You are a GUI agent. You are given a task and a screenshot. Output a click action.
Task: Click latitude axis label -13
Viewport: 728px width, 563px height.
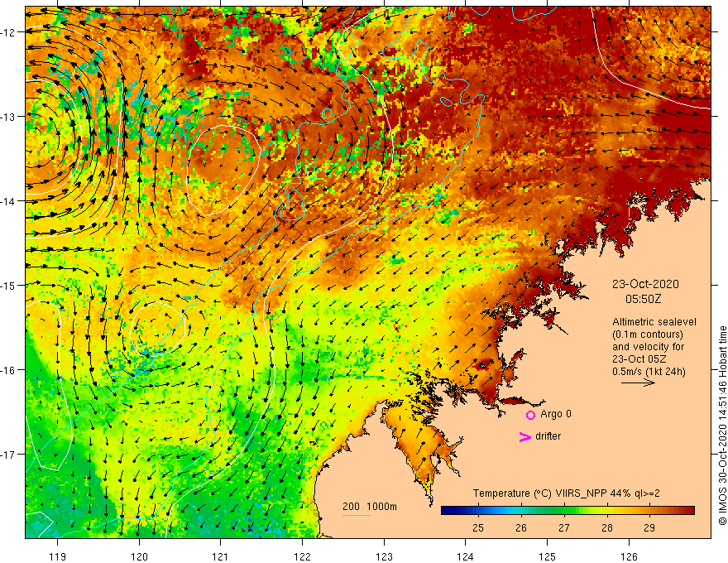coord(8,117)
